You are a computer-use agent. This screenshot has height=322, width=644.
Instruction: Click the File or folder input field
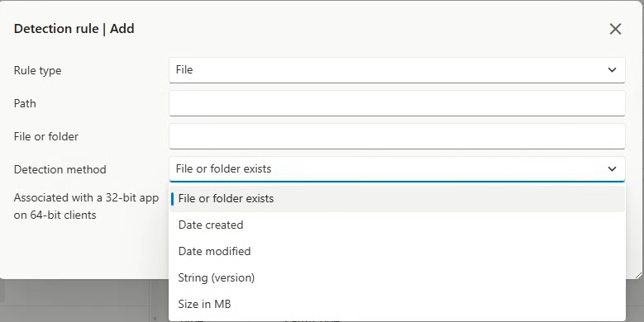[x=397, y=136]
